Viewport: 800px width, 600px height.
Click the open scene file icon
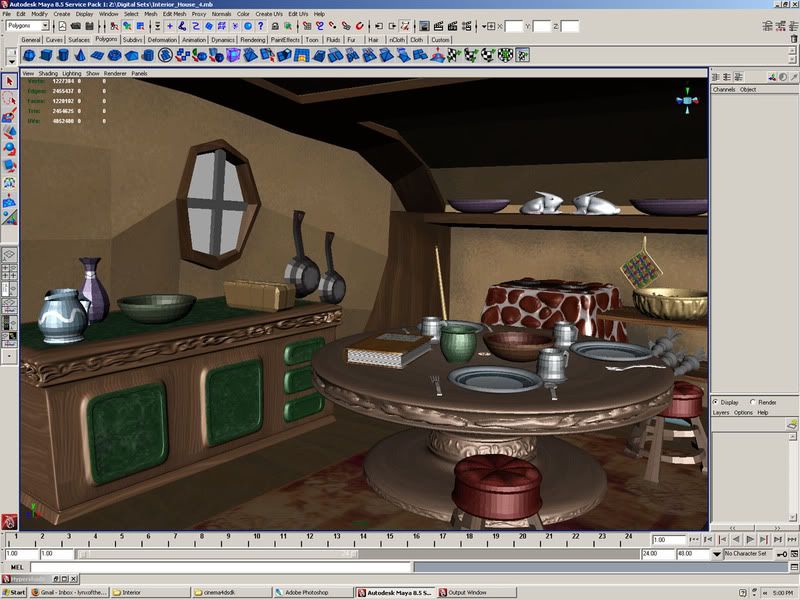(x=76, y=26)
